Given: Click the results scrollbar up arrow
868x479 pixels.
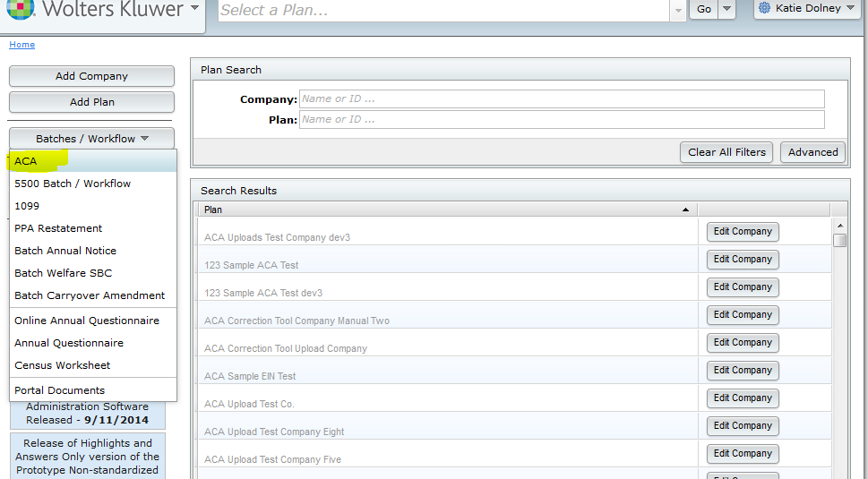Looking at the screenshot, I should point(839,225).
